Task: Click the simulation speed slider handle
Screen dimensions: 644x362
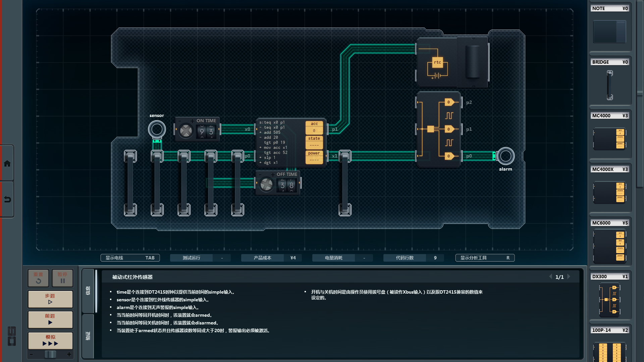Action: click(50, 354)
